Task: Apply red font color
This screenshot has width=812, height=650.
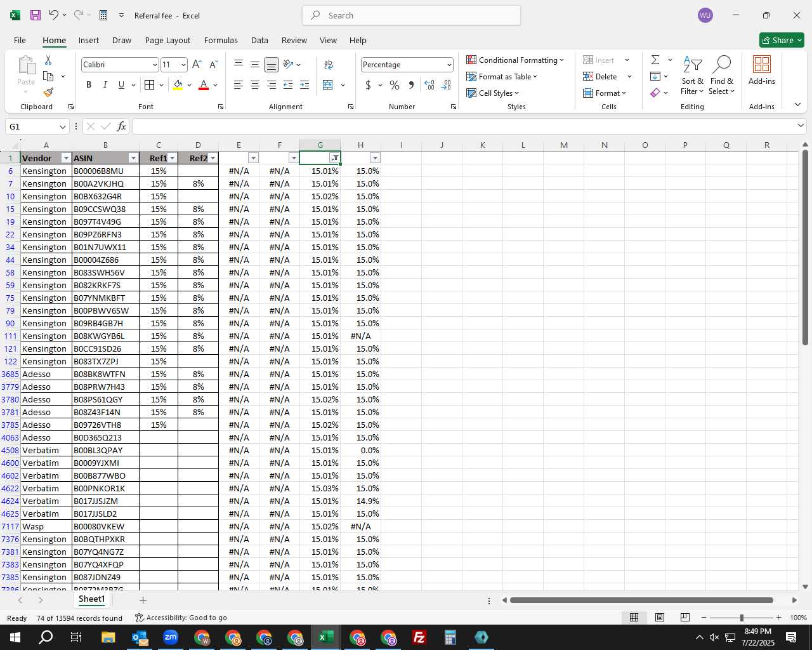Action: (x=204, y=85)
